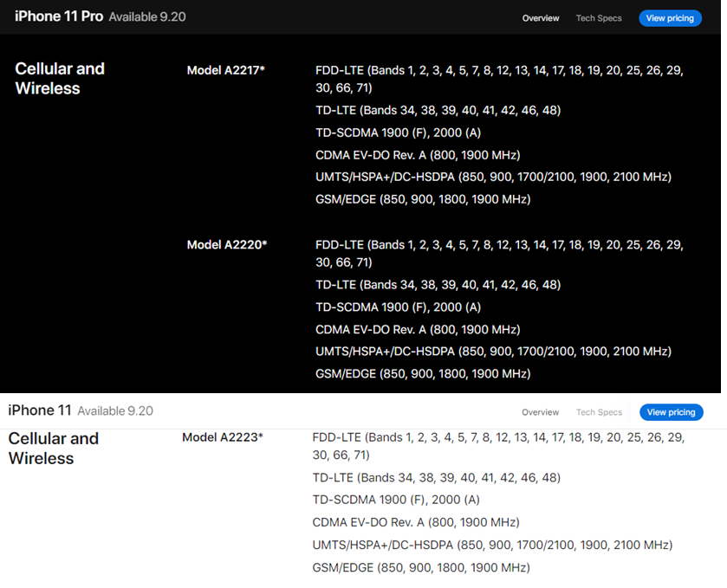
Task: Open Tech Specs in iPhone 11 Pro bar
Action: 599,18
